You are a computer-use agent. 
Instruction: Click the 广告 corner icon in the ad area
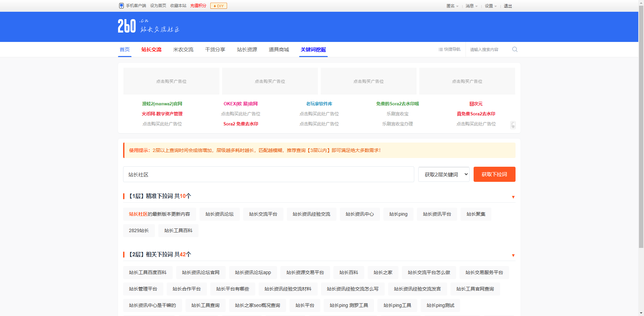(513, 125)
